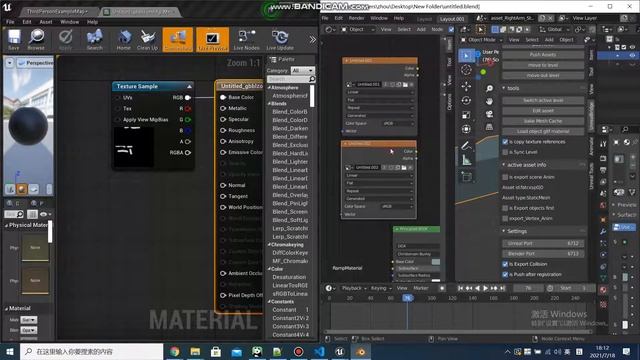Click the Clean Up icon in Unreal toolbar
This screenshot has height=360, width=640.
147,40
